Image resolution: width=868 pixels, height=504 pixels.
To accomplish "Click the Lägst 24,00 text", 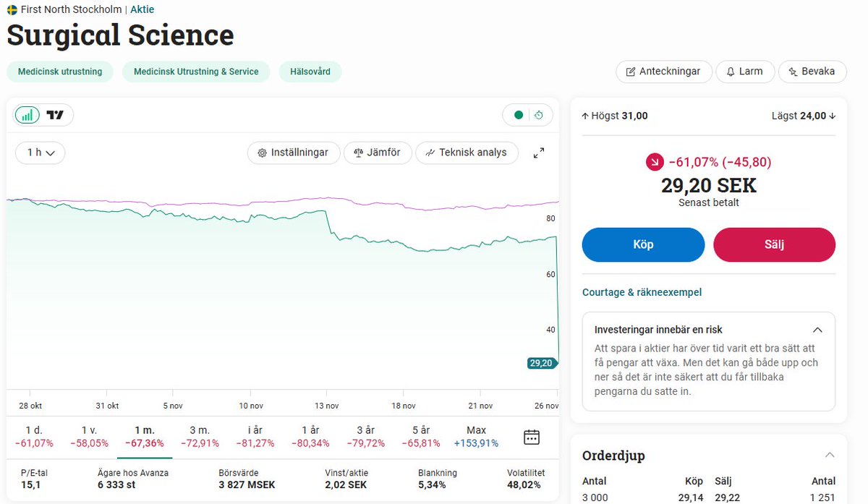I will [x=804, y=116].
